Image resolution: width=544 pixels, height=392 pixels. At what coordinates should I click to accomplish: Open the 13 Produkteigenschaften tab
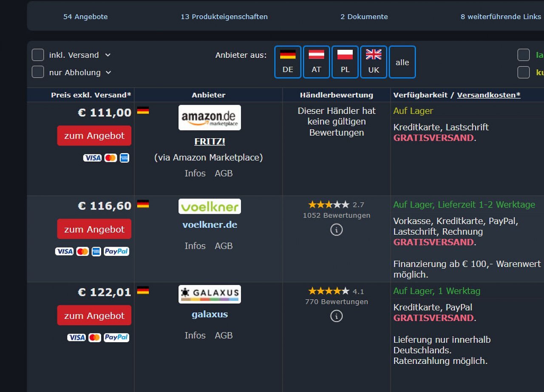[224, 17]
